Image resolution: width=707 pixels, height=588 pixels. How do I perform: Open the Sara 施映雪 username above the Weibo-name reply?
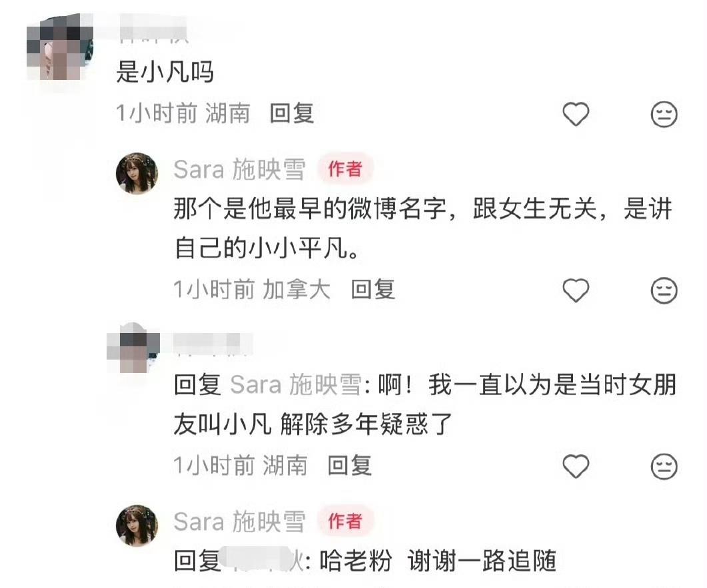[239, 170]
